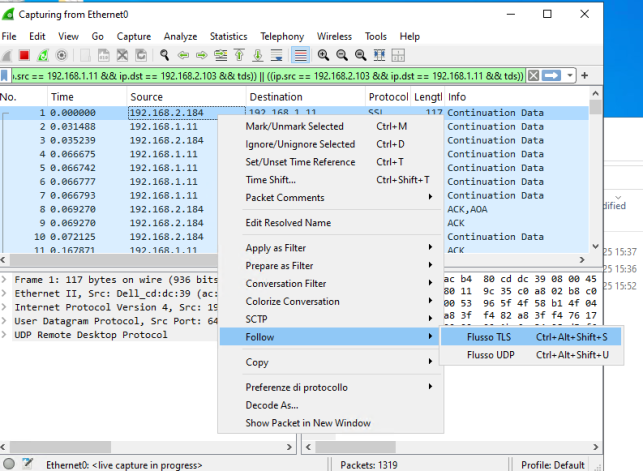Select Flusso TLS in Follow submenu
The width and height of the screenshot is (643, 471).
click(x=531, y=337)
